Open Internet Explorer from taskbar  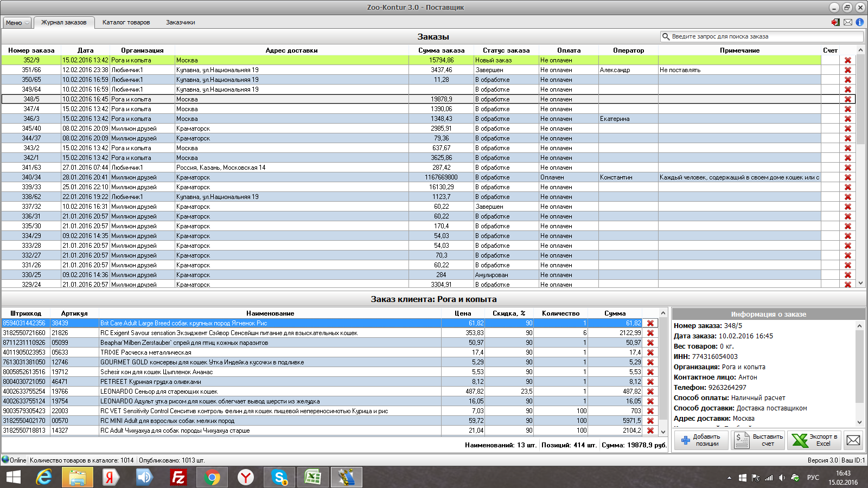(44, 477)
